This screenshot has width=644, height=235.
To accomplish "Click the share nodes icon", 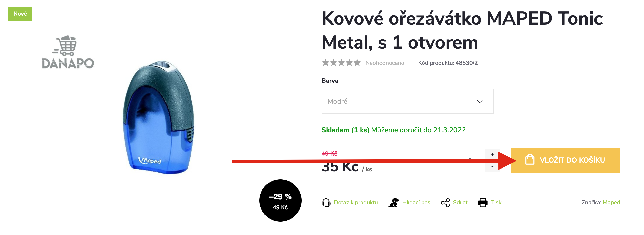I will (445, 203).
